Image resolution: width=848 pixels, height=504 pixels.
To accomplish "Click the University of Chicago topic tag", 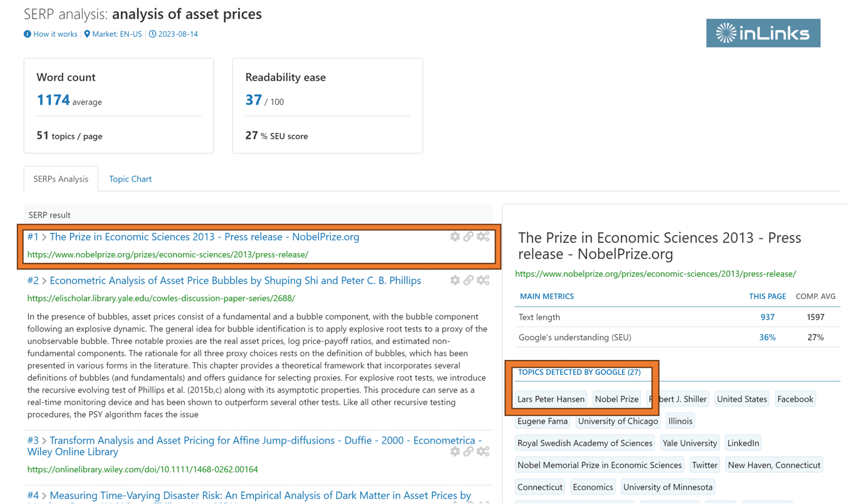I will [618, 421].
